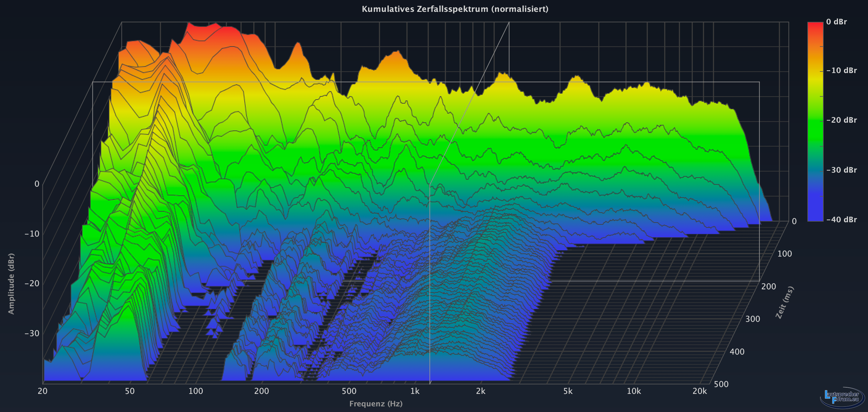The image size is (868, 412).
Task: Click the −30 amplitude axis tick label
Action: coord(32,334)
